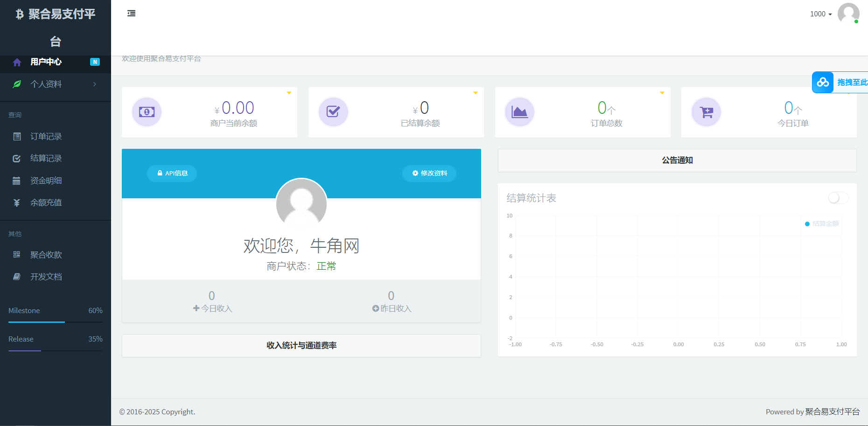Viewport: 868px width, 426px height.
Task: Click the shopping cart icon on 今日订单 card
Action: pos(706,112)
